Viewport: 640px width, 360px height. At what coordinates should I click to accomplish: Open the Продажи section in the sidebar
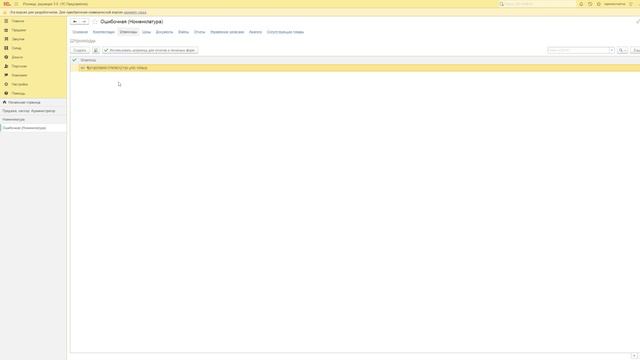[18, 30]
